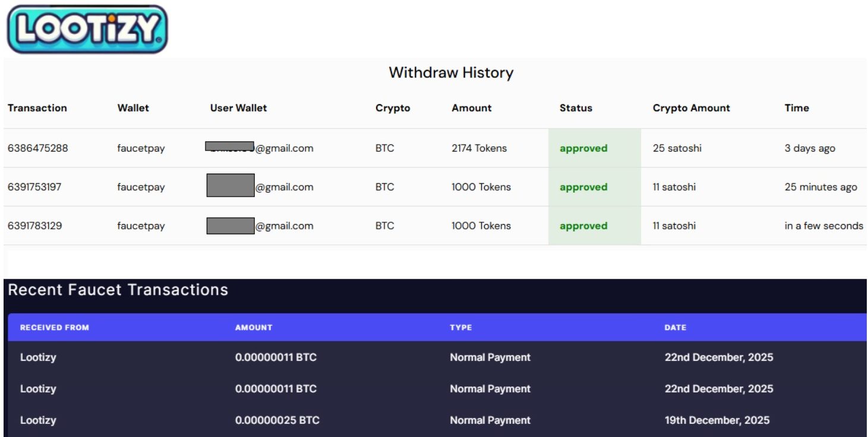Click the 0.00000025 BTC amount
Screen dimensions: 868x437
277,420
